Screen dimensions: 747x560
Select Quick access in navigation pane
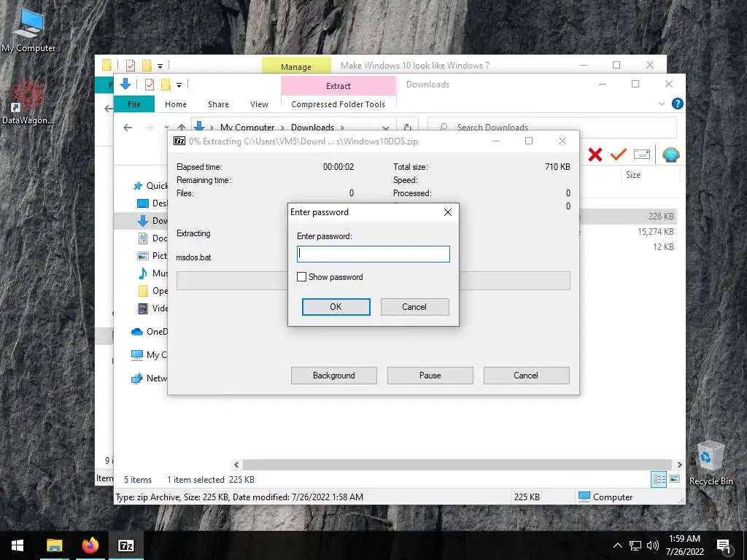click(150, 186)
